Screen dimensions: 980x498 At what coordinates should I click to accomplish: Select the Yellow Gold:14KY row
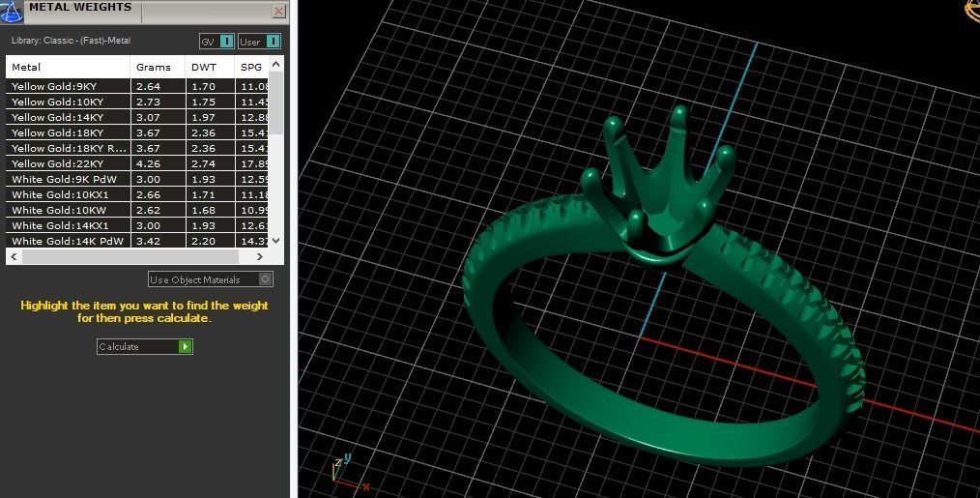(x=137, y=117)
